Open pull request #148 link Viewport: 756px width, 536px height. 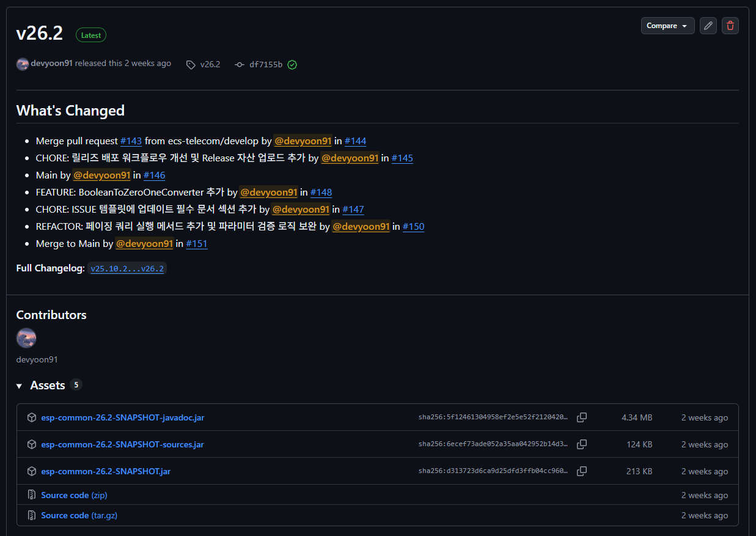(321, 193)
